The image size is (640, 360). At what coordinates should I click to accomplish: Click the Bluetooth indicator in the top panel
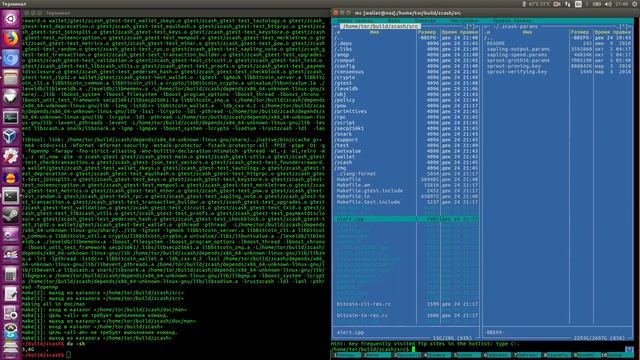[524, 4]
